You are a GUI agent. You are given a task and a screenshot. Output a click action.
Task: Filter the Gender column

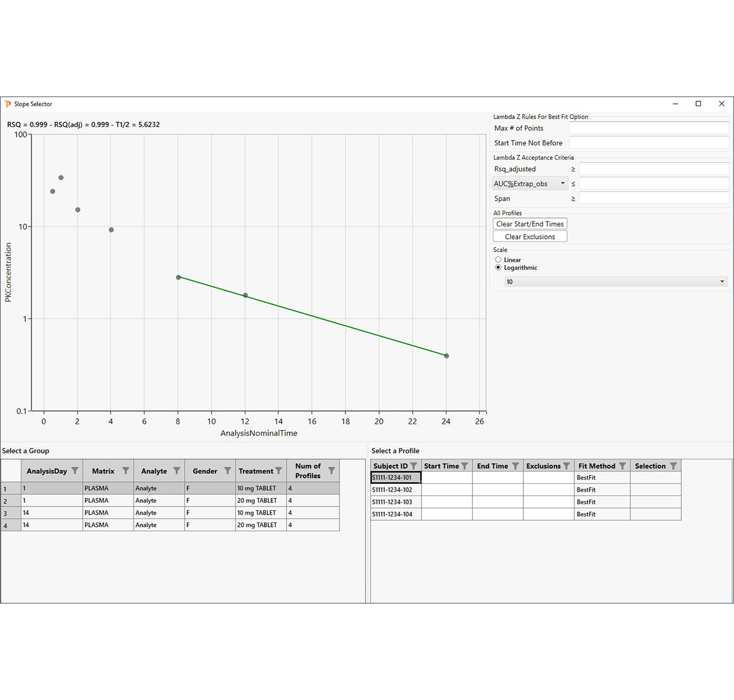(228, 470)
